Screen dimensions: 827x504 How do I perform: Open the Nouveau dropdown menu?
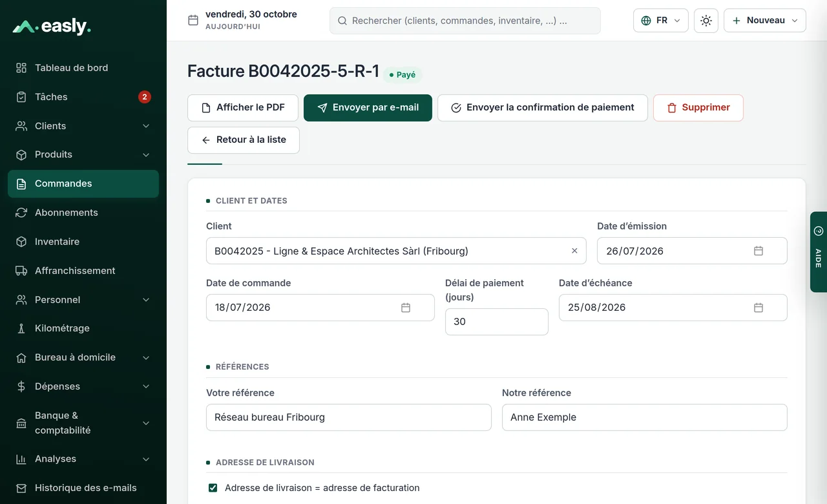point(765,21)
